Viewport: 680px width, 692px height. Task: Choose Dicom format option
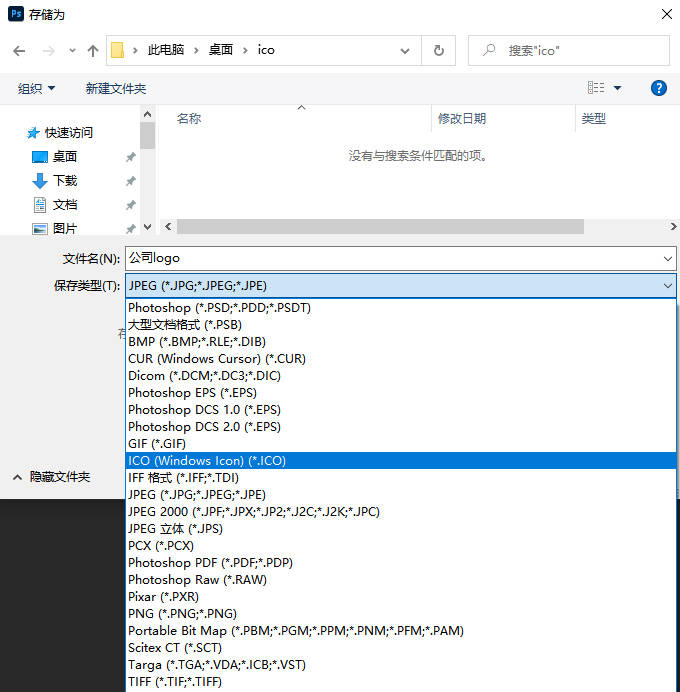(401, 376)
